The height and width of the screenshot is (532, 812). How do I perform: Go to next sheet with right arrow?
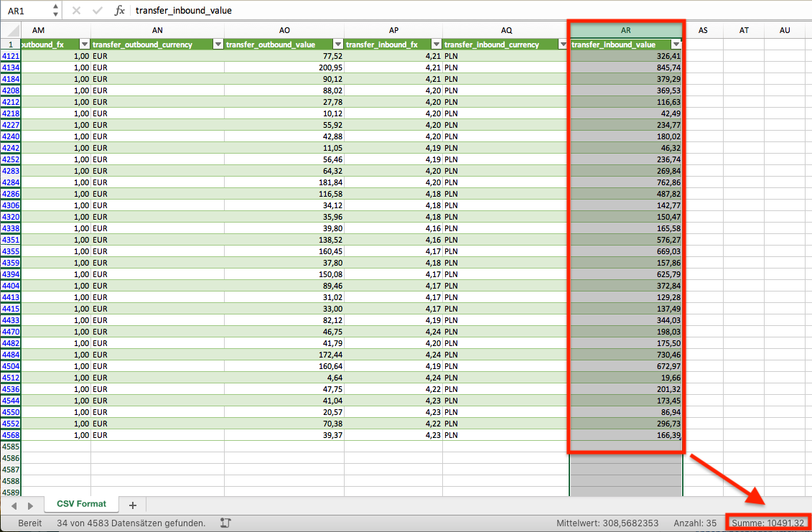coord(31,505)
